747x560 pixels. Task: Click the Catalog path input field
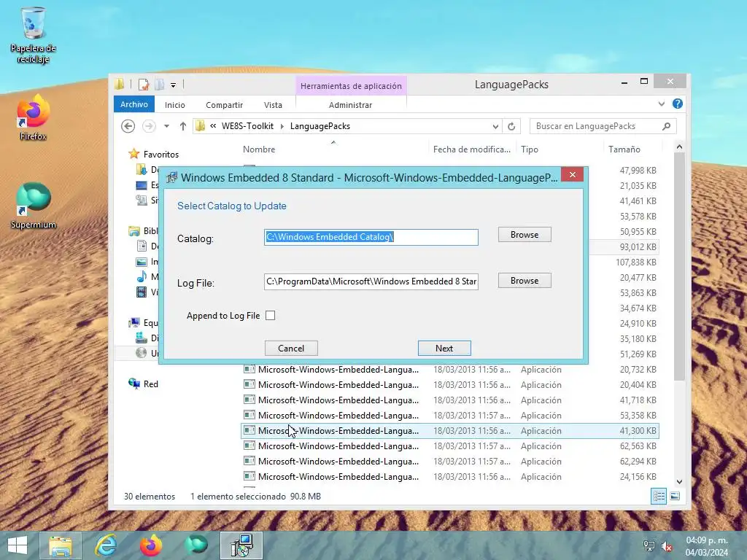pyautogui.click(x=371, y=237)
